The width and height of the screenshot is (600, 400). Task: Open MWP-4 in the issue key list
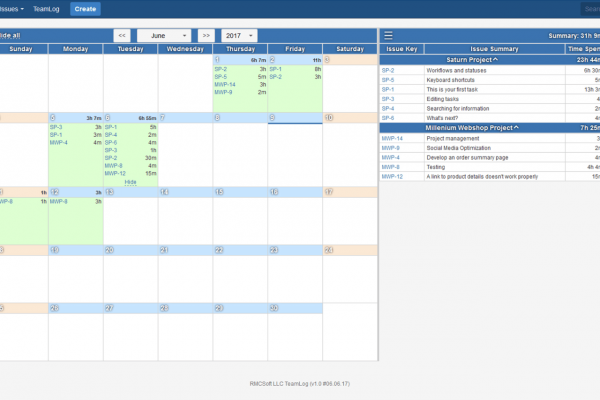pos(391,158)
